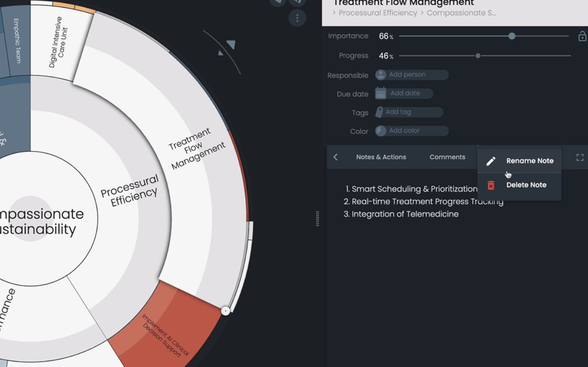Click the Add person field

click(412, 75)
